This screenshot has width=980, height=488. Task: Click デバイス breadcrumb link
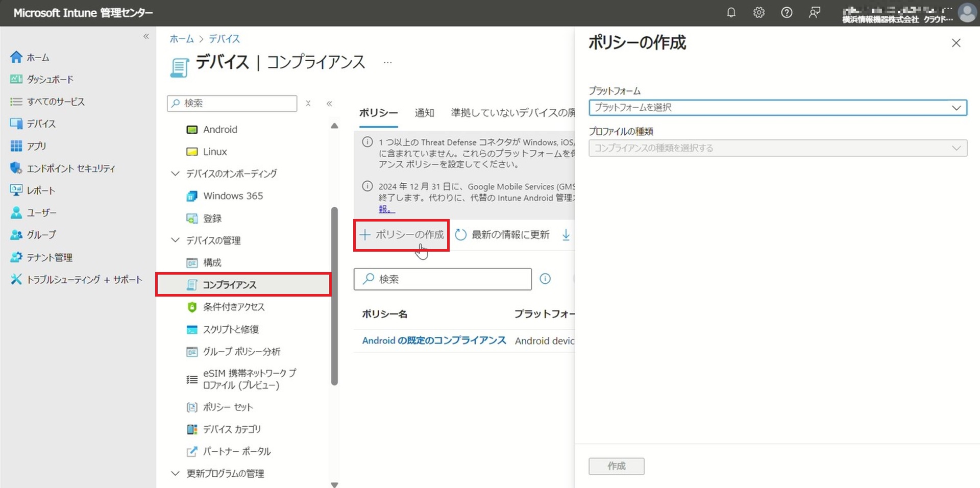(224, 39)
